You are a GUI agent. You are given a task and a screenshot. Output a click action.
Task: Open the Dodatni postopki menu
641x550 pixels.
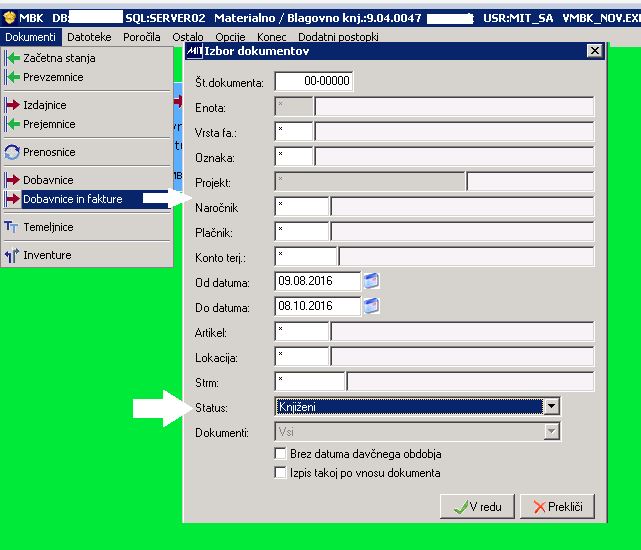(338, 37)
